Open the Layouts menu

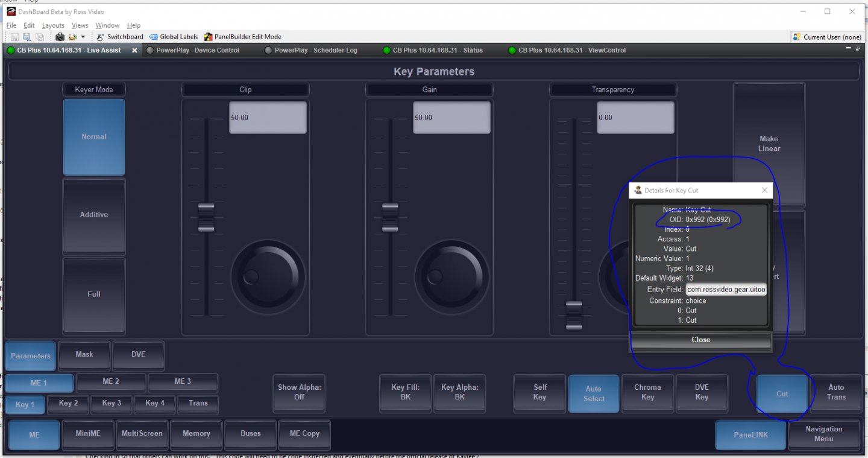(x=53, y=25)
